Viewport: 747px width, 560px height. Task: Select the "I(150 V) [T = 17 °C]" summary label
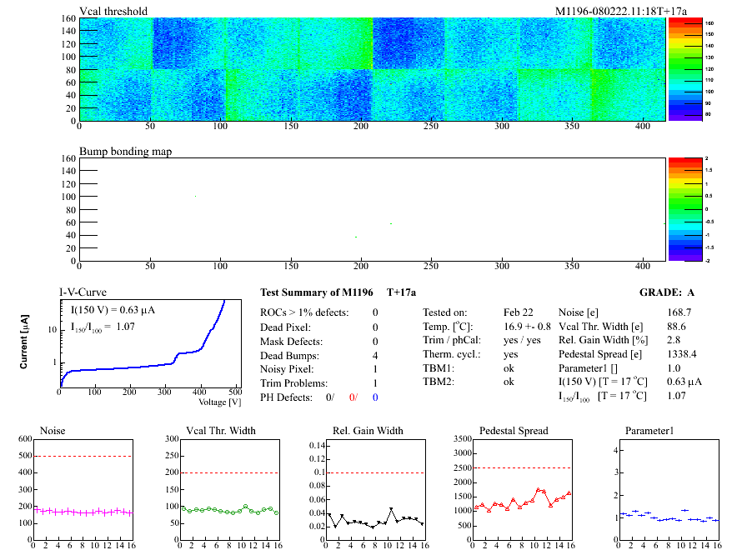(x=603, y=382)
